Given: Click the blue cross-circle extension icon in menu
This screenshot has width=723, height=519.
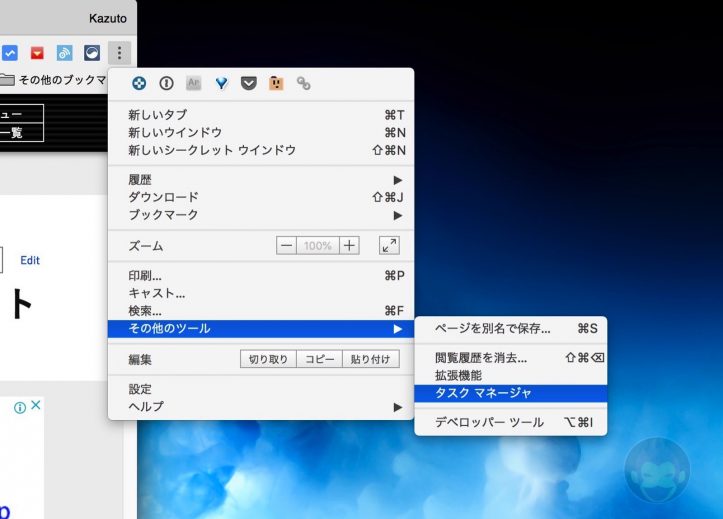Looking at the screenshot, I should [139, 83].
